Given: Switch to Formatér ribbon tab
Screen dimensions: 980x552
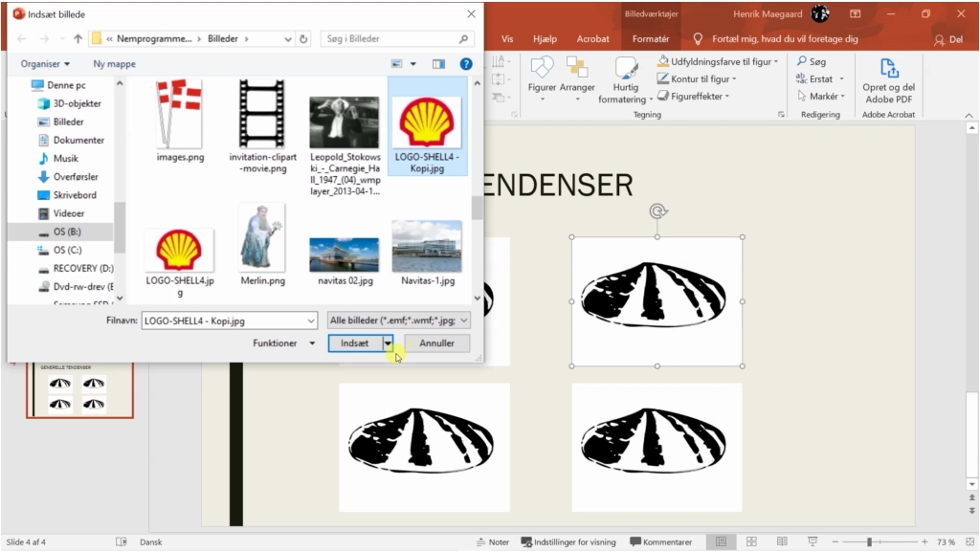Looking at the screenshot, I should coord(651,38).
